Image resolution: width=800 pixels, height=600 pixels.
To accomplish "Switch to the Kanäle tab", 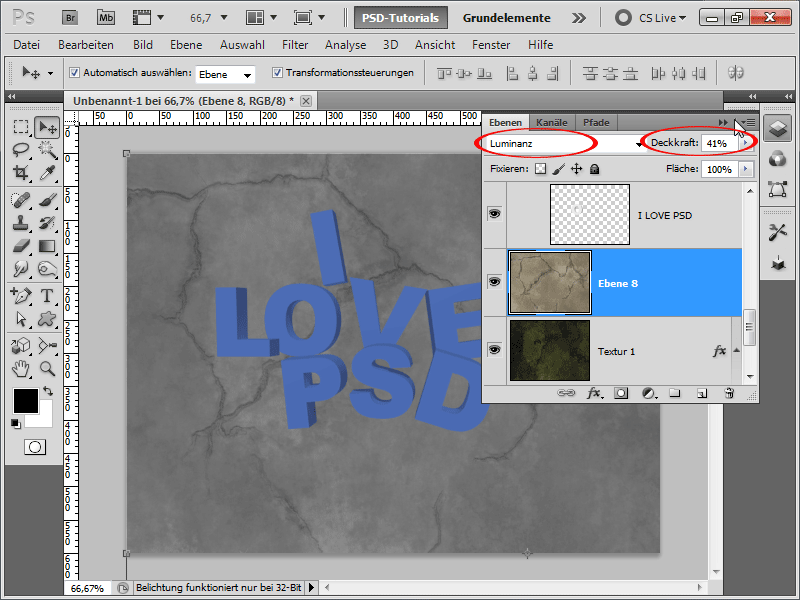I will click(x=552, y=122).
